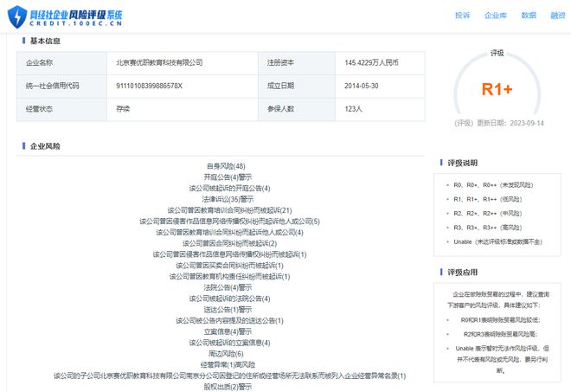Click the 企业名称 label cell
The width and height of the screenshot is (571, 392).
[x=61, y=63]
